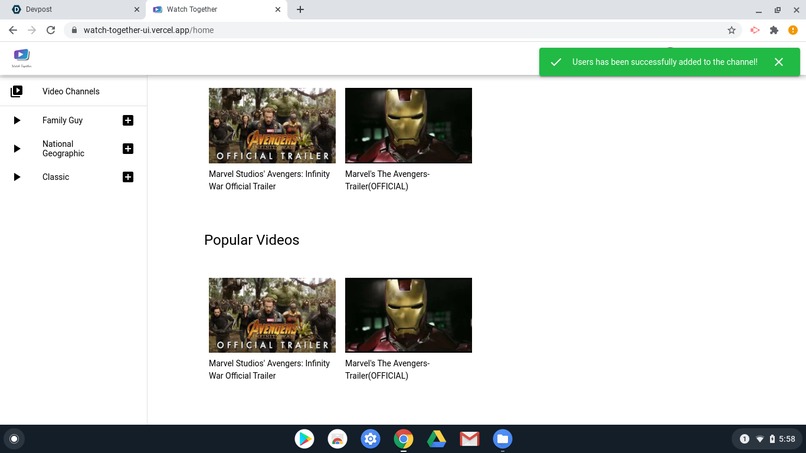Image resolution: width=806 pixels, height=453 pixels.
Task: Open the Watch Together logo
Action: [22, 58]
